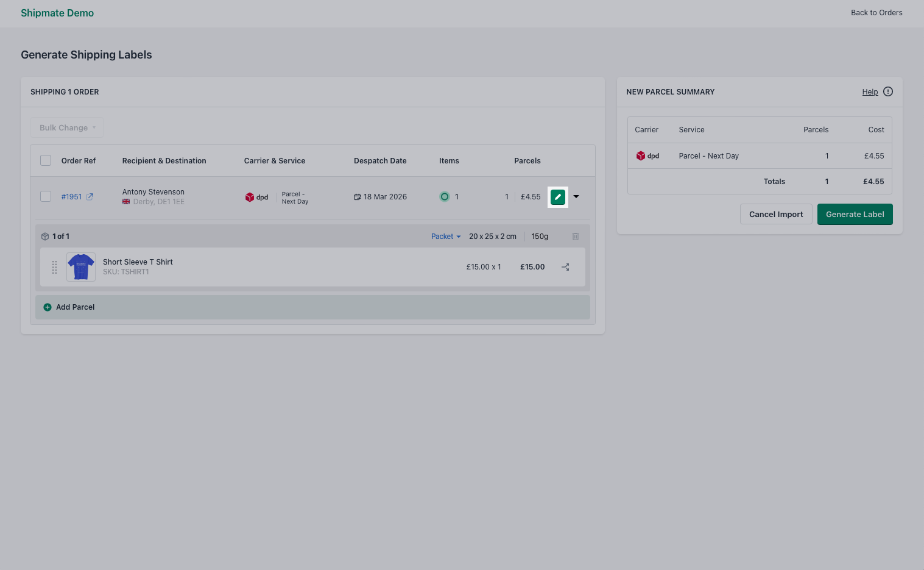
Task: Expand the order row with the caret arrow
Action: point(576,197)
